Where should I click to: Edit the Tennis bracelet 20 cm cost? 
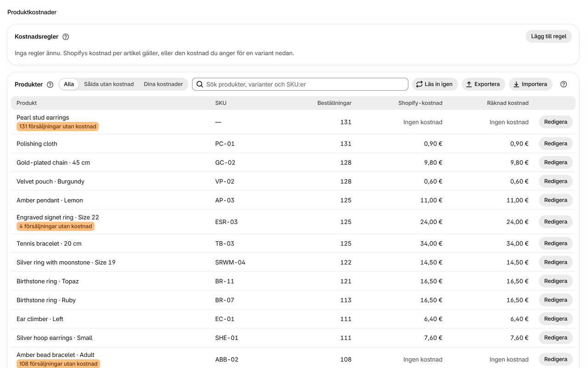(556, 243)
